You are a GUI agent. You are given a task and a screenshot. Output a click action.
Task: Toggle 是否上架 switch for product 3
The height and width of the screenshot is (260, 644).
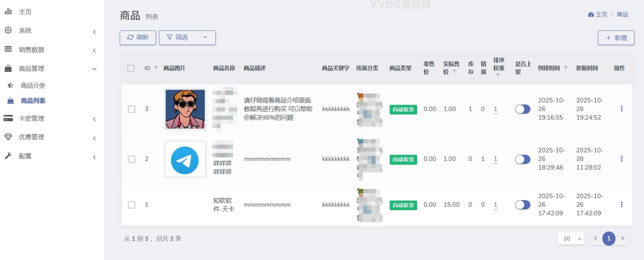523,109
